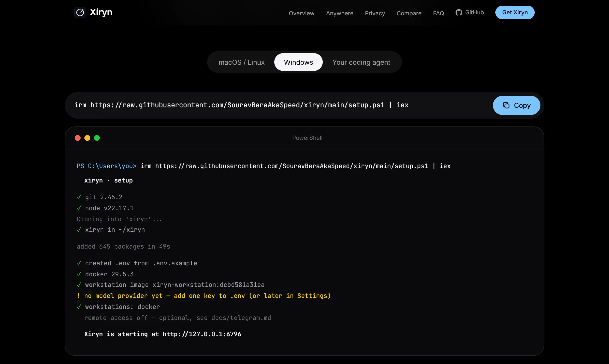Click the green checkmark beside node v22.17.1

(x=79, y=208)
